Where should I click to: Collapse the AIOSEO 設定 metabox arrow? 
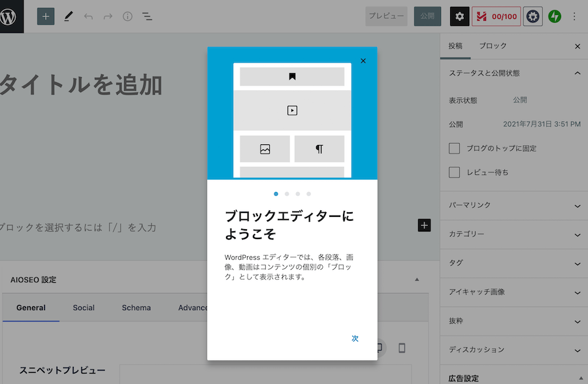tap(417, 280)
